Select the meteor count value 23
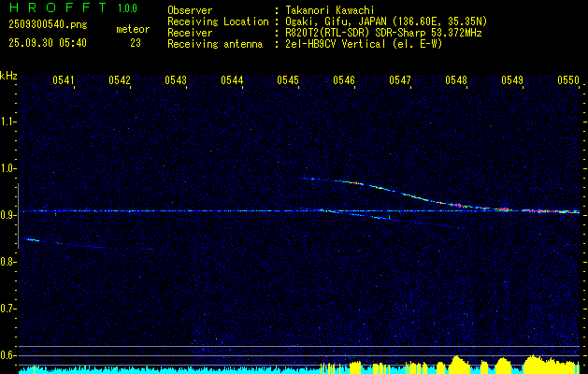The image size is (588, 374). [x=136, y=43]
